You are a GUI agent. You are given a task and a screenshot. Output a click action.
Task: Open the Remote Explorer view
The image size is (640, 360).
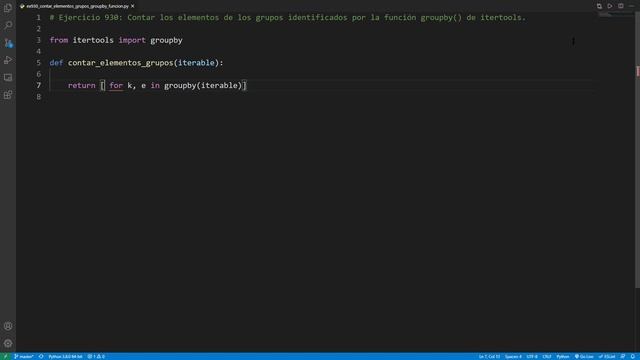pyautogui.click(x=8, y=78)
